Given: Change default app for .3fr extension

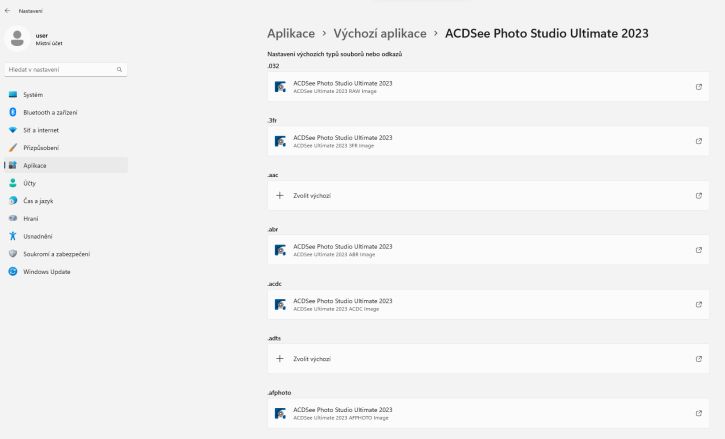Looking at the screenshot, I should (x=488, y=141).
